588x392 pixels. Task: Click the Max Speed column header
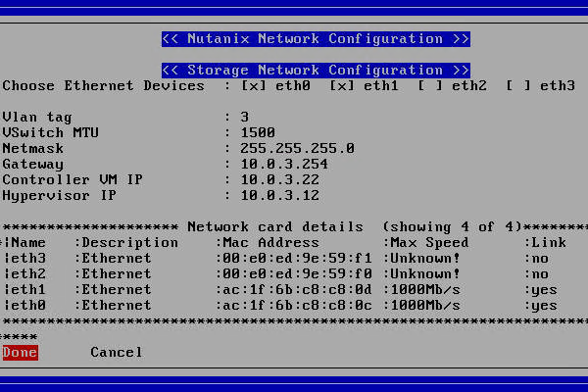(x=429, y=243)
